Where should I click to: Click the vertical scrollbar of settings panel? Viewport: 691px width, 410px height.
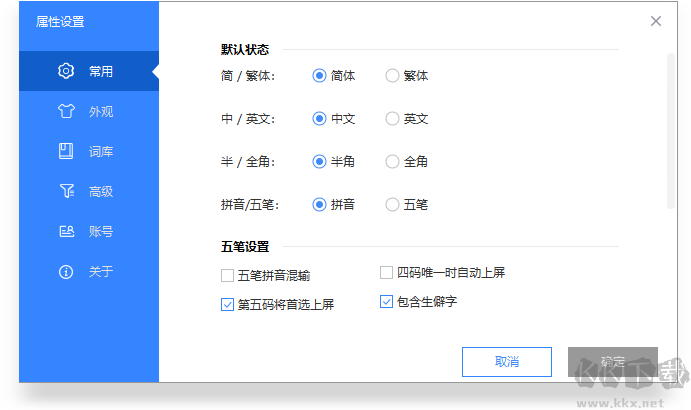671,130
